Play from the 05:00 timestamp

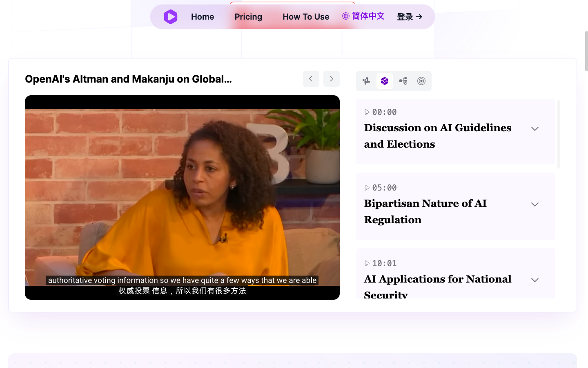coord(381,188)
